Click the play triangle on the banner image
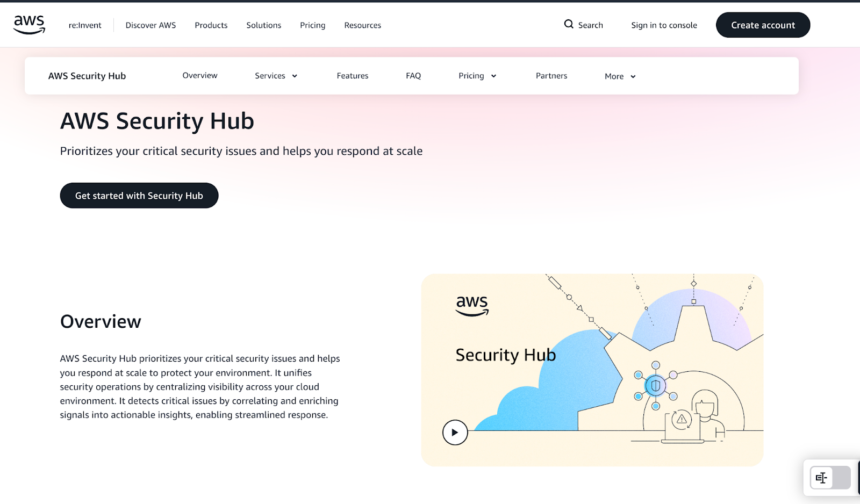 click(x=455, y=432)
